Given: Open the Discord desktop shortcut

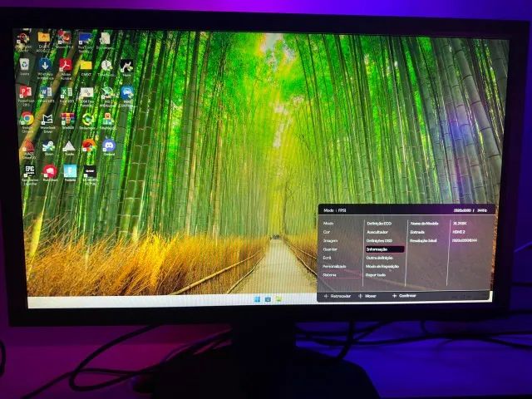Looking at the screenshot, I should 109,147.
